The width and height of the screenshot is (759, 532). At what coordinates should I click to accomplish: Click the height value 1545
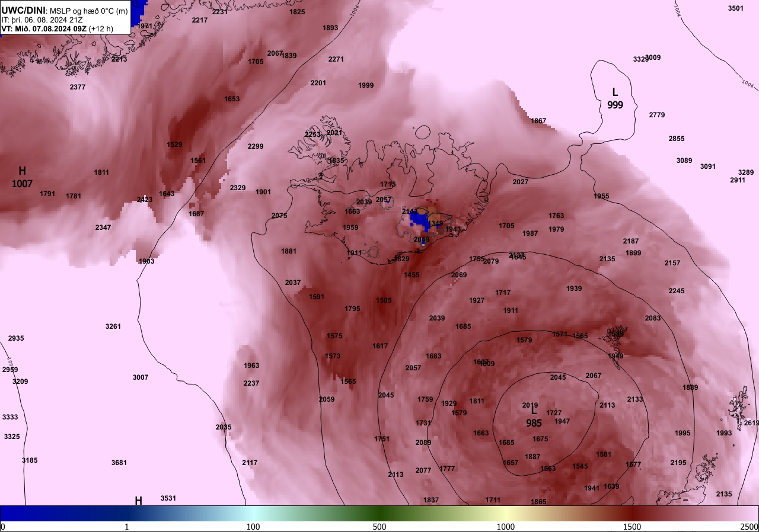[580, 466]
